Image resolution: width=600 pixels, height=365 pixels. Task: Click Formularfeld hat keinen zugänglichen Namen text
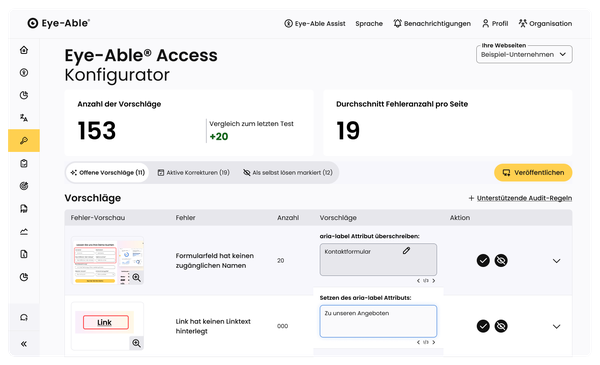pyautogui.click(x=214, y=261)
